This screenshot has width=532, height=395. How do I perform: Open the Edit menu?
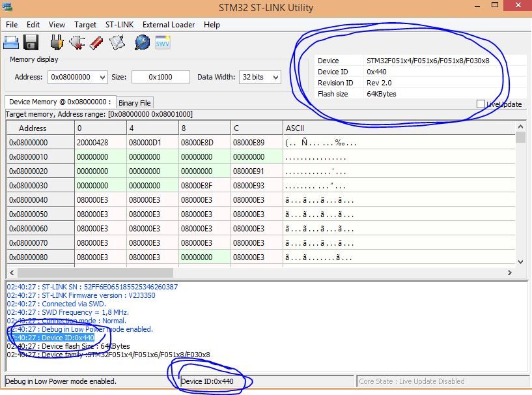[33, 25]
